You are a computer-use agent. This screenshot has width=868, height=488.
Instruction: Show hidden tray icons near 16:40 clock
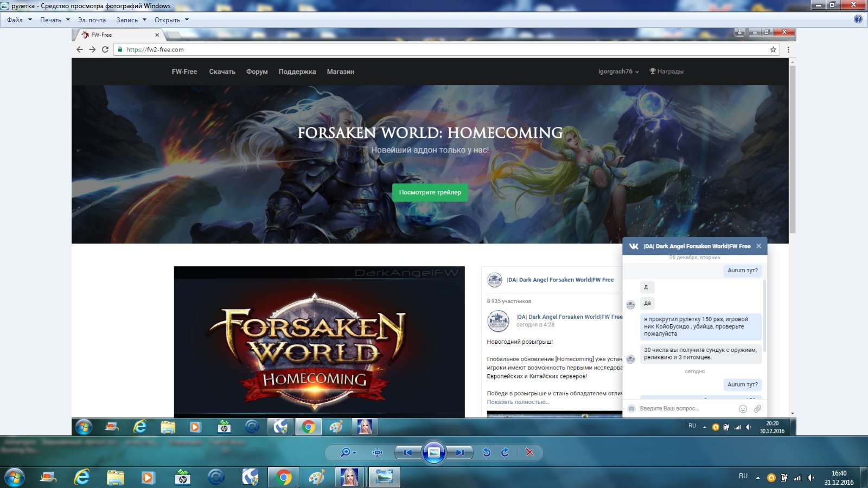(758, 478)
